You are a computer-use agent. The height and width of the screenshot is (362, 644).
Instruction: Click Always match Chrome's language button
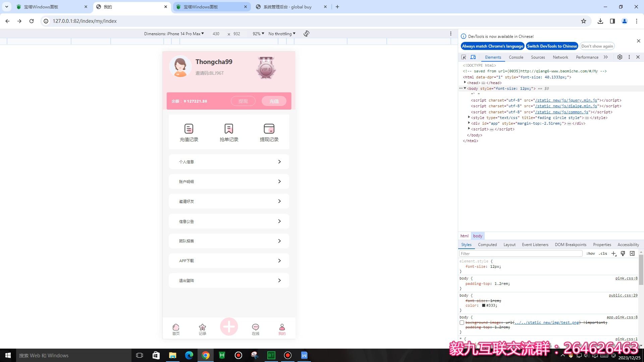pyautogui.click(x=492, y=46)
